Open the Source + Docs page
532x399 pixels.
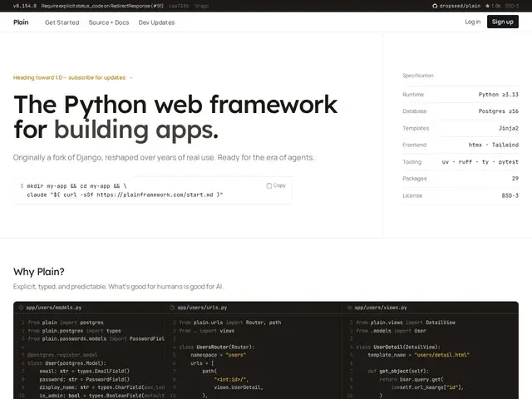pyautogui.click(x=109, y=22)
